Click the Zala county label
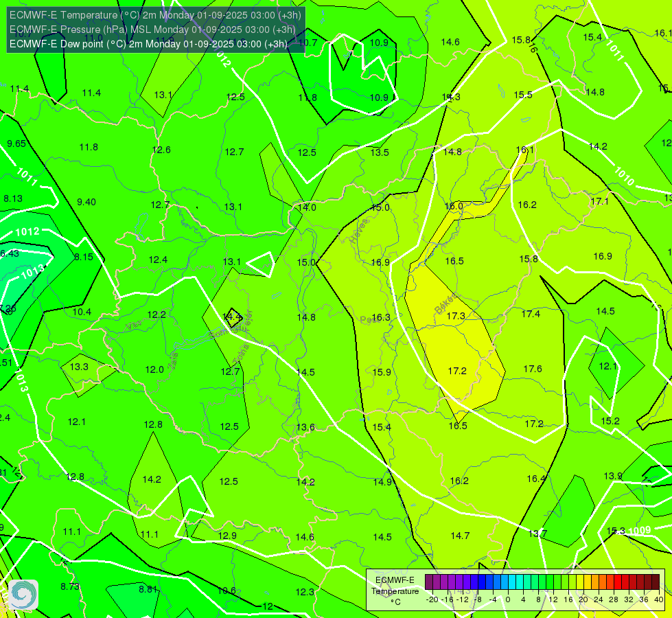This screenshot has height=618, width=672. pyautogui.click(x=173, y=360)
